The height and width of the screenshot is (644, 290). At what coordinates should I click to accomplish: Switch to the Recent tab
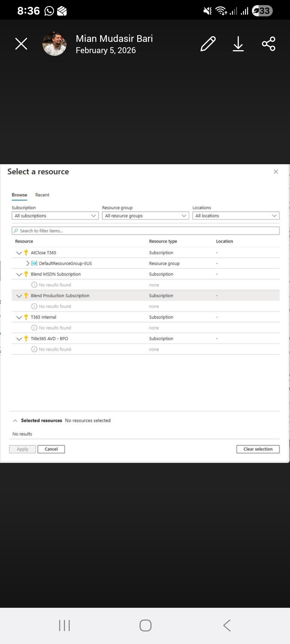coord(42,195)
